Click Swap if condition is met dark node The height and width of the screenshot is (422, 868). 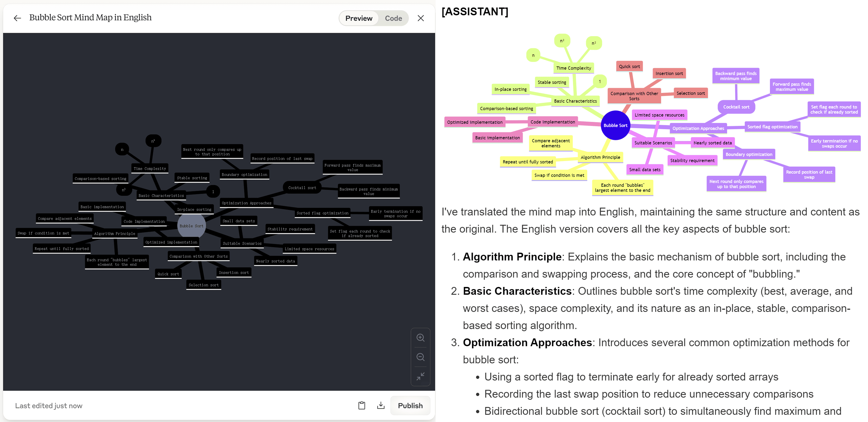pos(43,233)
